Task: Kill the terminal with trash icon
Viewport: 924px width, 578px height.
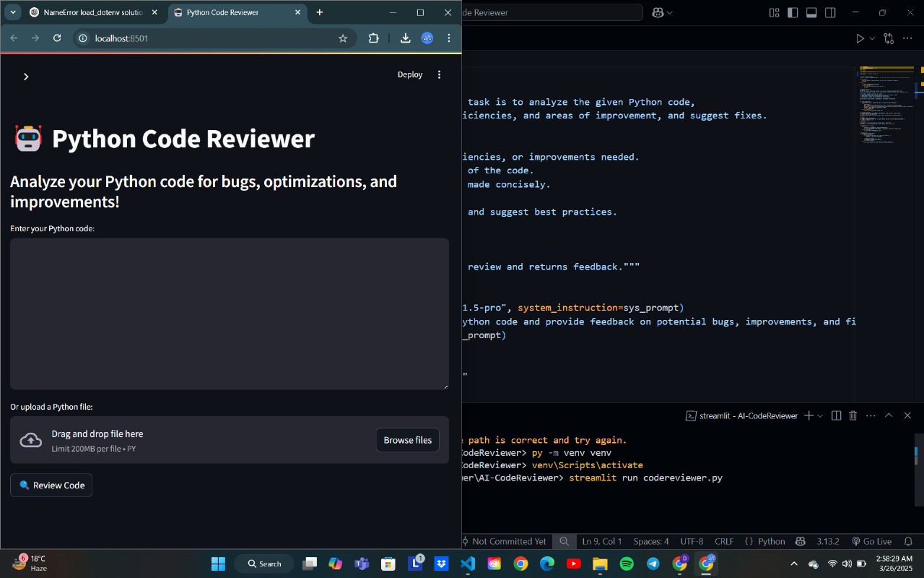Action: (853, 415)
